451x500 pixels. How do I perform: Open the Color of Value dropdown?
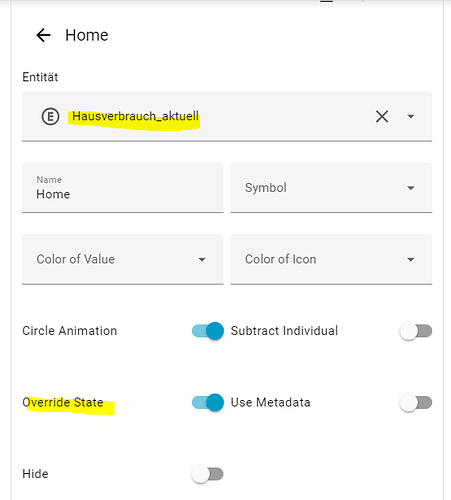point(122,259)
